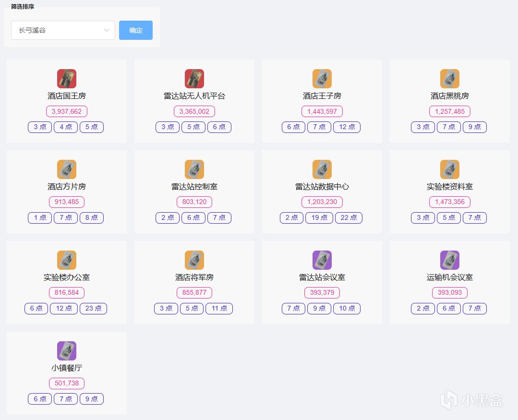Click the 实验楼资料室 card title
This screenshot has height=420, width=518.
[450, 187]
